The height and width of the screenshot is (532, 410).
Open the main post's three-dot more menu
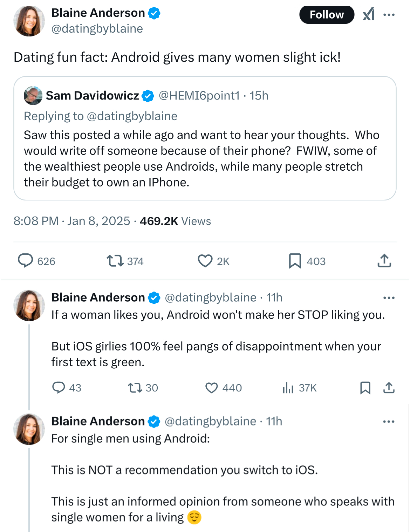(389, 15)
